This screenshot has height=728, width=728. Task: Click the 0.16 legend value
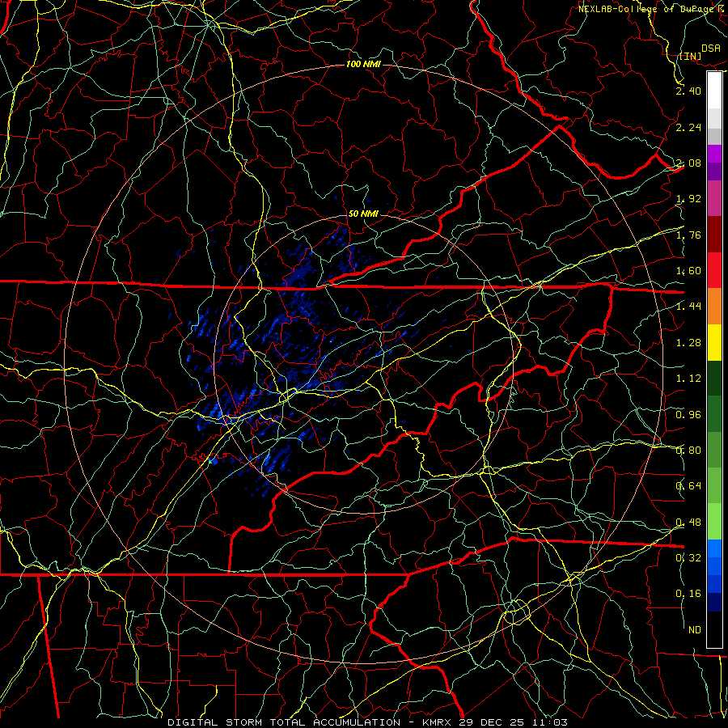(688, 594)
